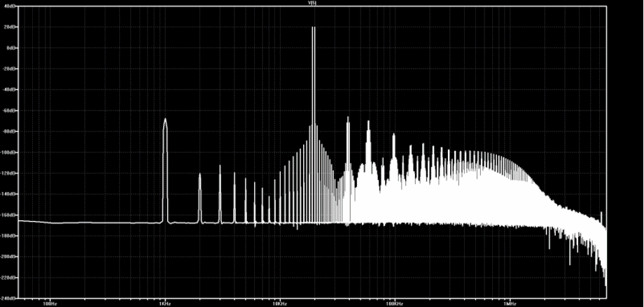Viewport: 644px width, 307px height.
Task: Click the spectral peak at 1KHz
Action: pyautogui.click(x=165, y=171)
